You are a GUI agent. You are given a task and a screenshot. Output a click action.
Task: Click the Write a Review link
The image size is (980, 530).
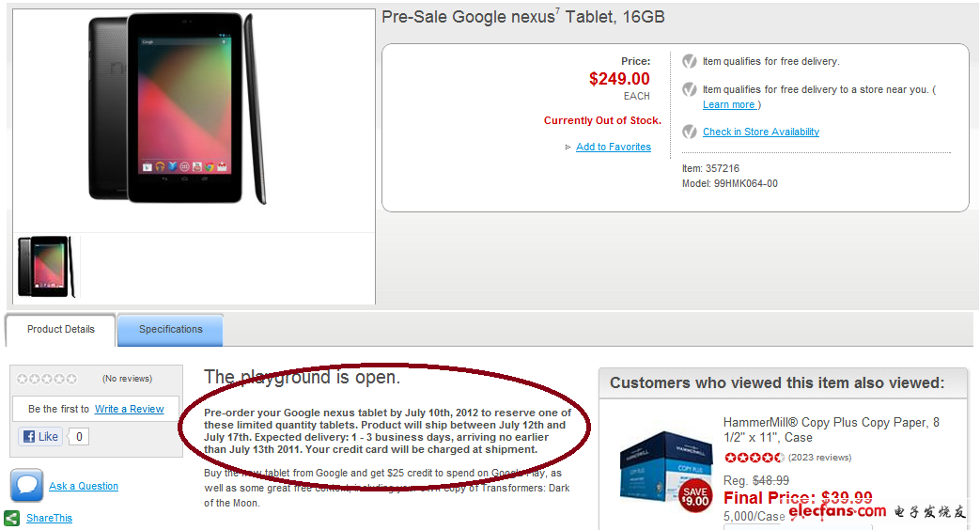click(x=130, y=409)
